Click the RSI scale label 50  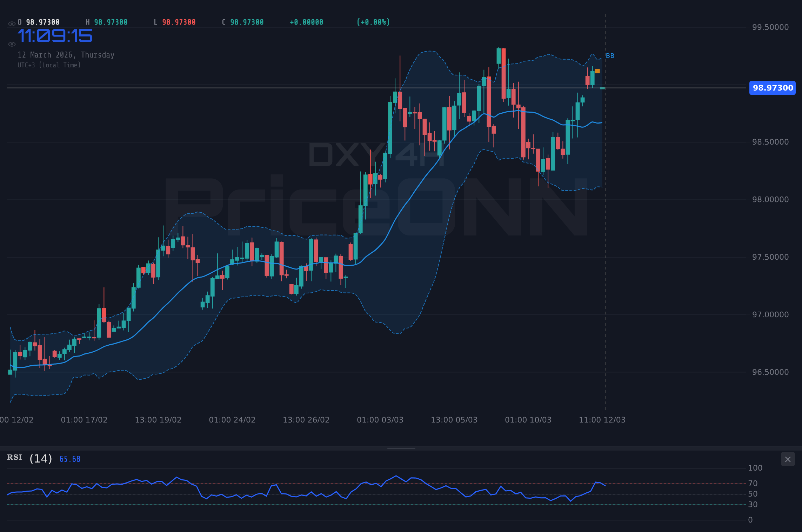pyautogui.click(x=753, y=494)
